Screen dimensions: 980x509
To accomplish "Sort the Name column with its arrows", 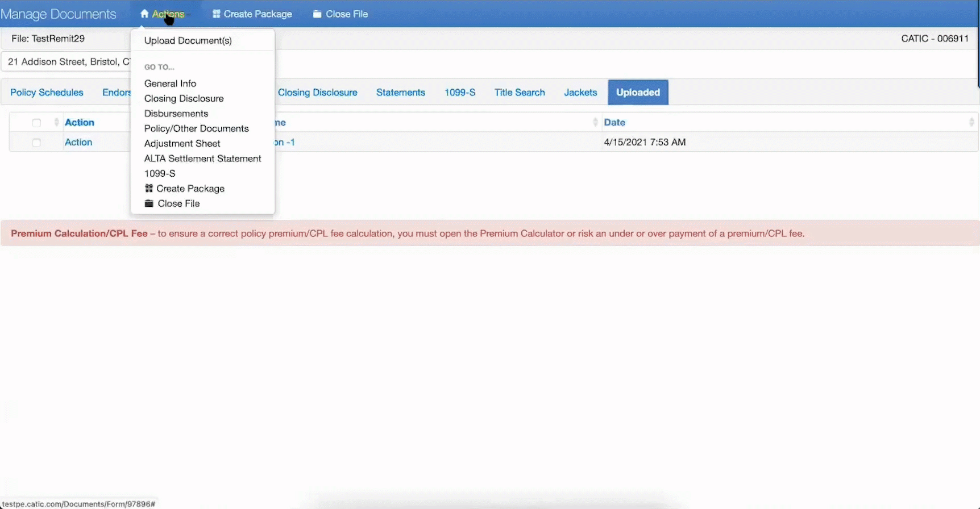I will (x=595, y=122).
